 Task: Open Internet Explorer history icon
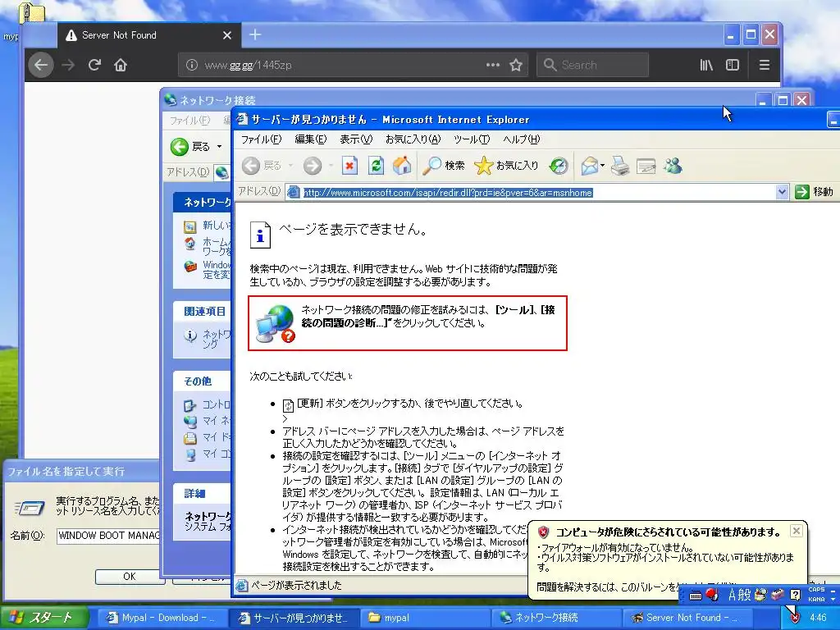(559, 166)
